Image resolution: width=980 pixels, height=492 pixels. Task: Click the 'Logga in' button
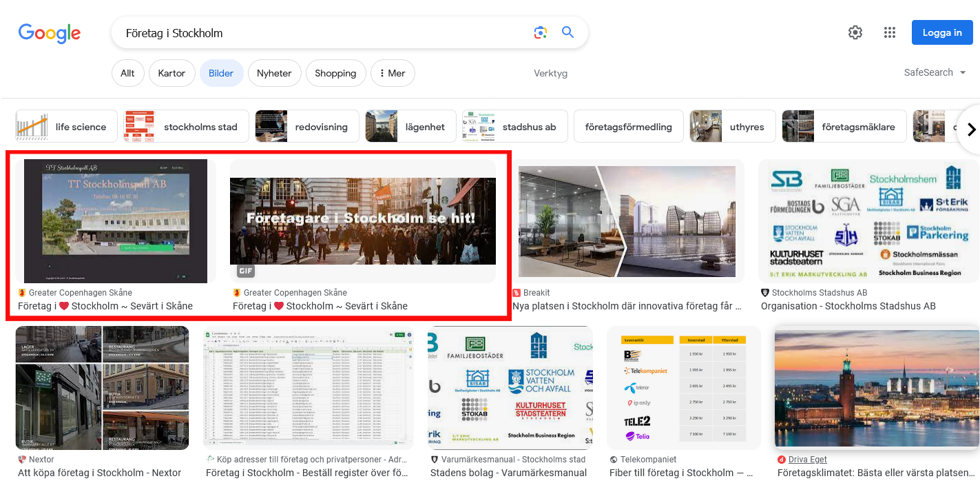click(942, 32)
